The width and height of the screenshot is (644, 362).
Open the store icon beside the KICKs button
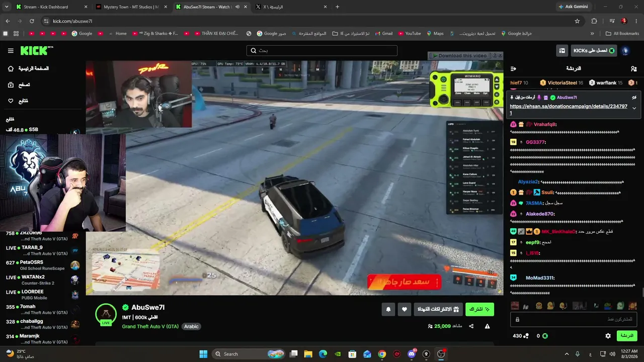pyautogui.click(x=562, y=51)
